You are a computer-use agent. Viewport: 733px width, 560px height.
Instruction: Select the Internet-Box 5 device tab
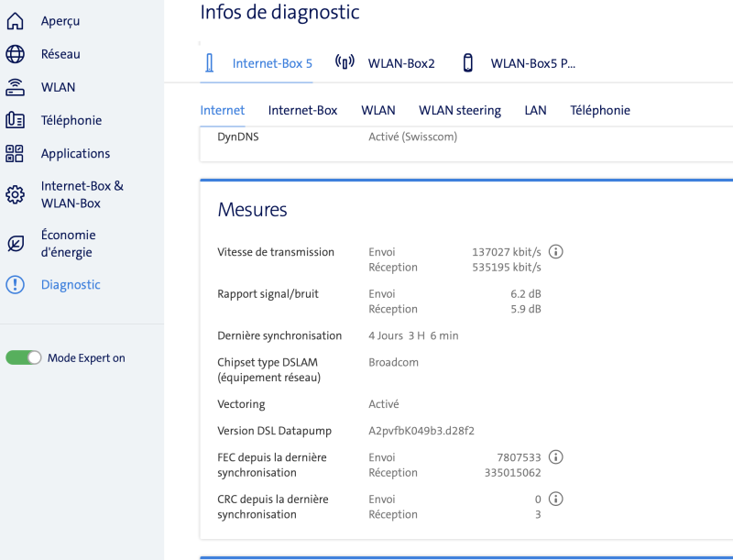(x=258, y=63)
